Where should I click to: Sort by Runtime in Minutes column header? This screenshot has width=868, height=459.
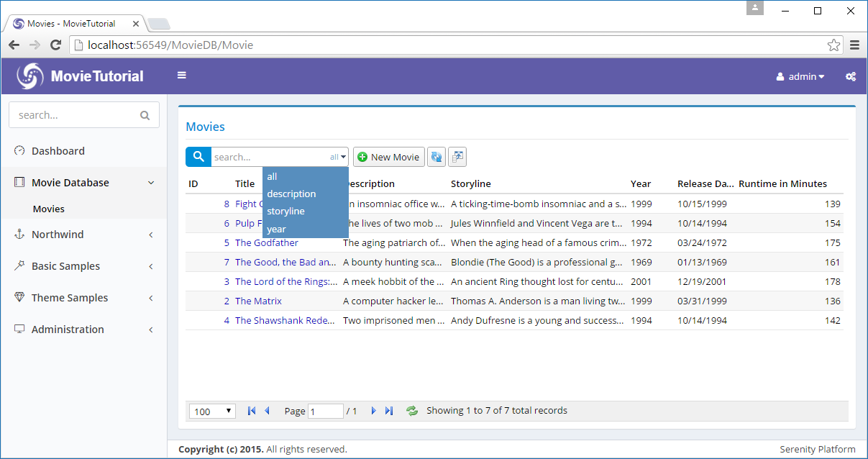pyautogui.click(x=782, y=184)
